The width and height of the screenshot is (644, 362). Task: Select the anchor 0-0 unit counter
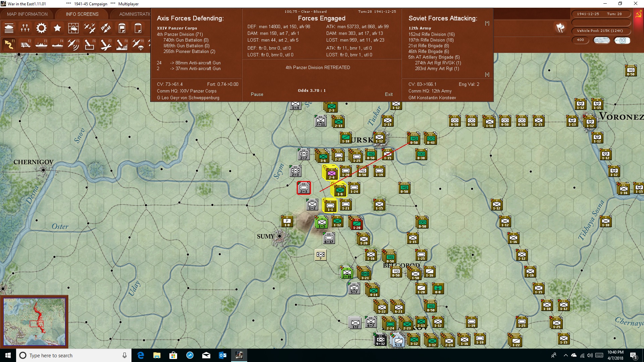(438, 288)
